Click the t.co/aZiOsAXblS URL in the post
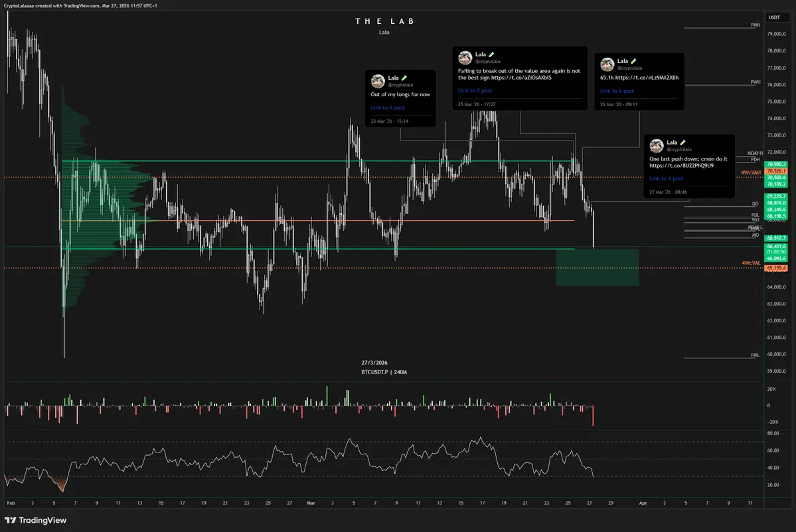Image resolution: width=796 pixels, height=532 pixels. click(521, 78)
